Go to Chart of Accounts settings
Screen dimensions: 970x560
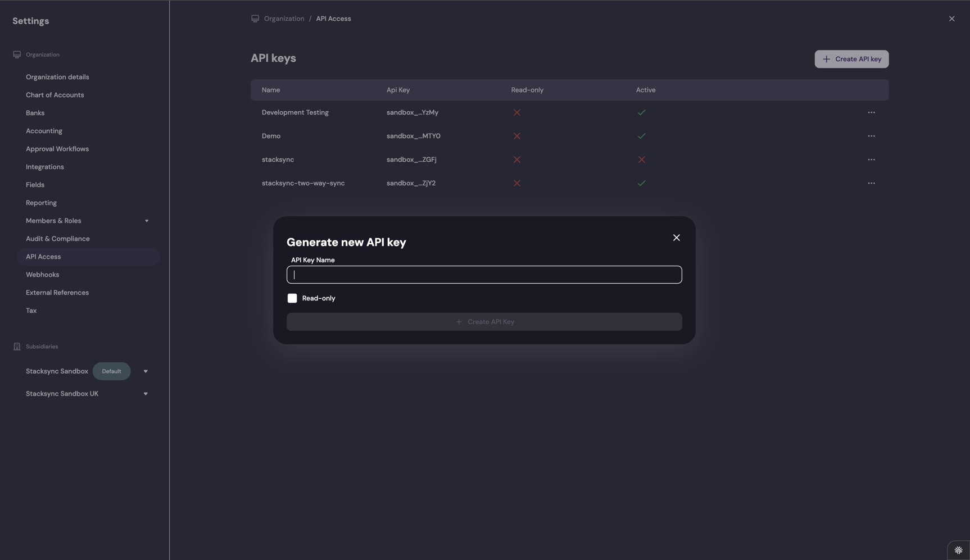tap(55, 95)
